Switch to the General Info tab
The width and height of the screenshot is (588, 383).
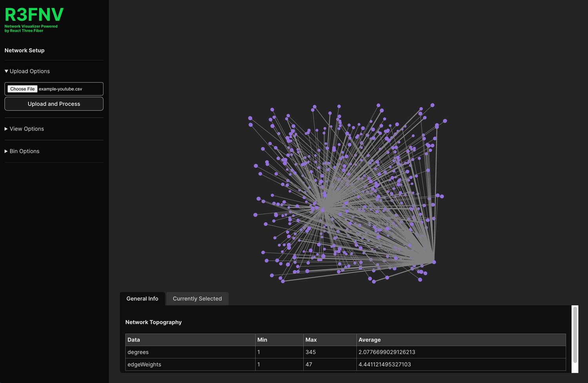[142, 298]
